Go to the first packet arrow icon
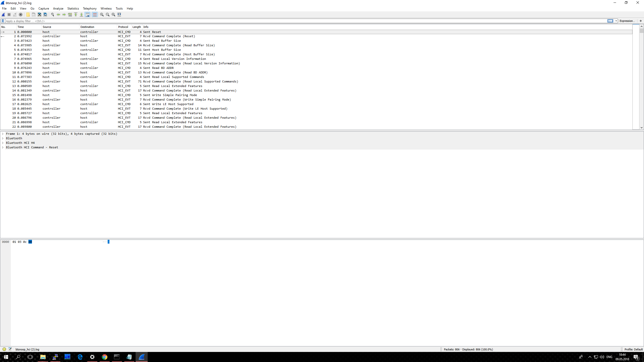The image size is (644, 362). 76,15
